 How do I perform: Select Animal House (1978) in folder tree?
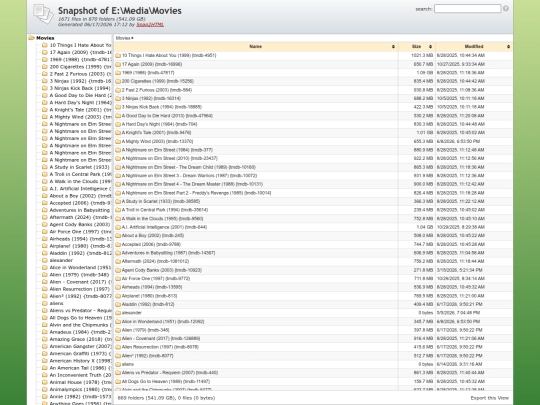coord(80,382)
